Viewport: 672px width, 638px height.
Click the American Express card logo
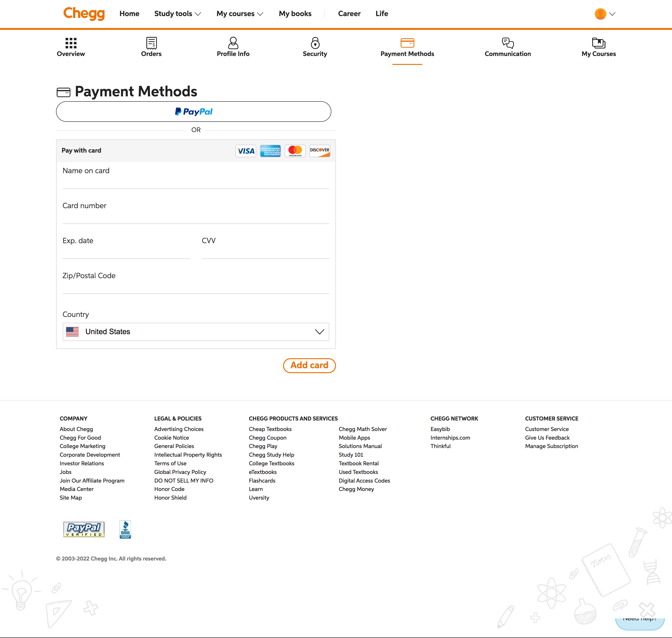pyautogui.click(x=270, y=151)
